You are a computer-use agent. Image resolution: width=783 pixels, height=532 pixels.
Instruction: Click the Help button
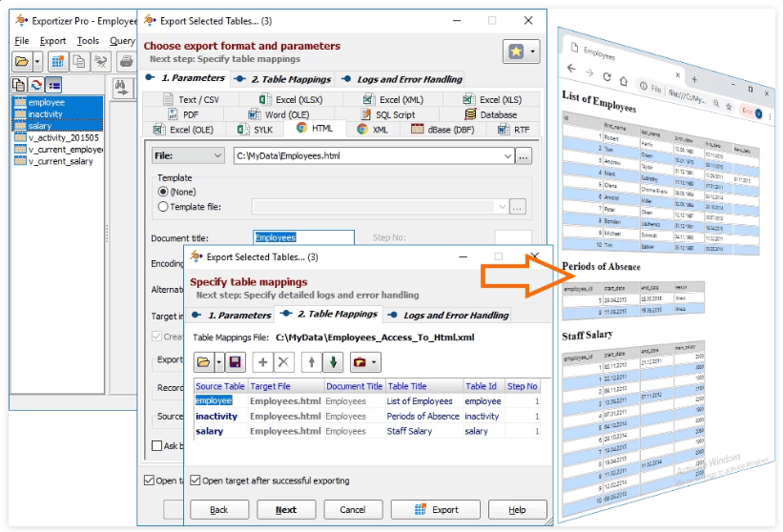517,509
